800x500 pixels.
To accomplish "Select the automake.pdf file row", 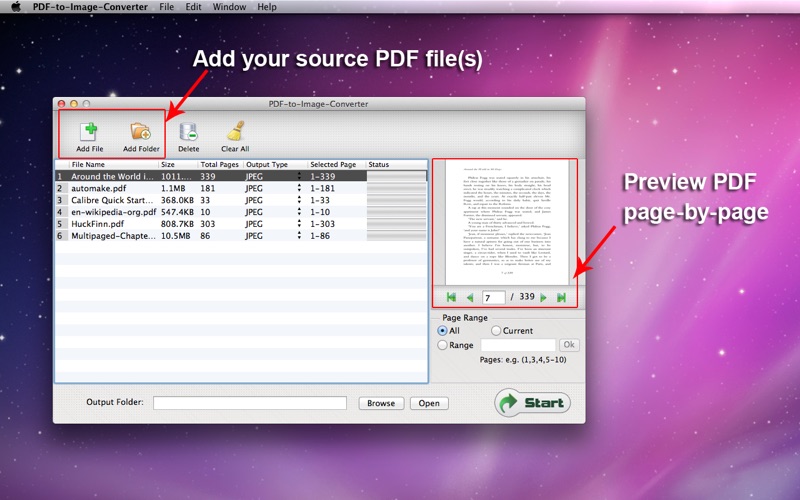I will 241,188.
